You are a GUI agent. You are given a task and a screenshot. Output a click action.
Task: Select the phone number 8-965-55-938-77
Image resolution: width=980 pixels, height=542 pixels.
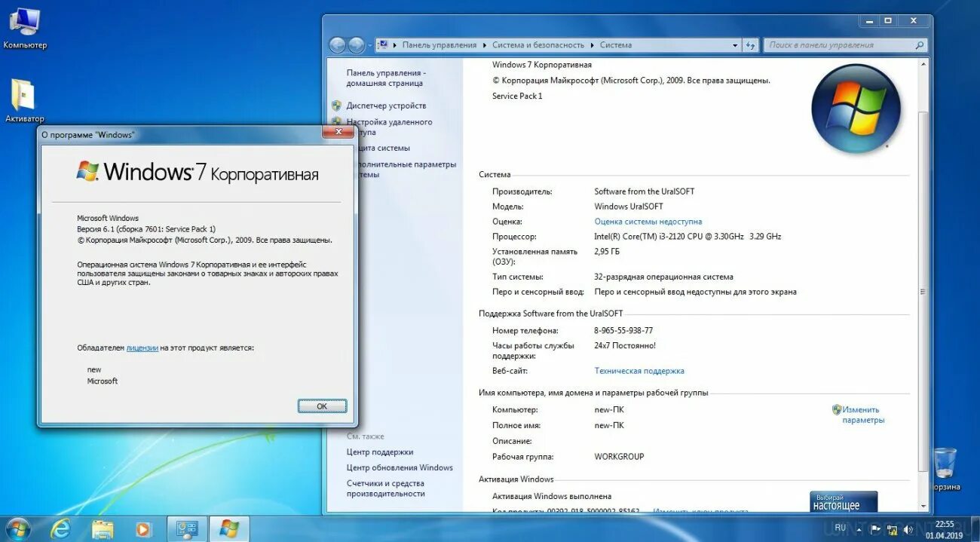pyautogui.click(x=623, y=330)
